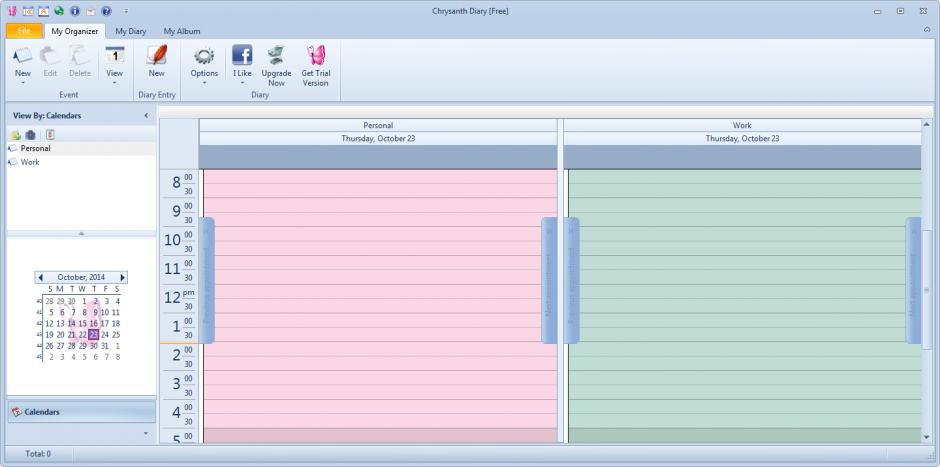Open the Customize Quick Access Toolbar arrow
Viewport: 940px width, 467px height.
tap(125, 11)
